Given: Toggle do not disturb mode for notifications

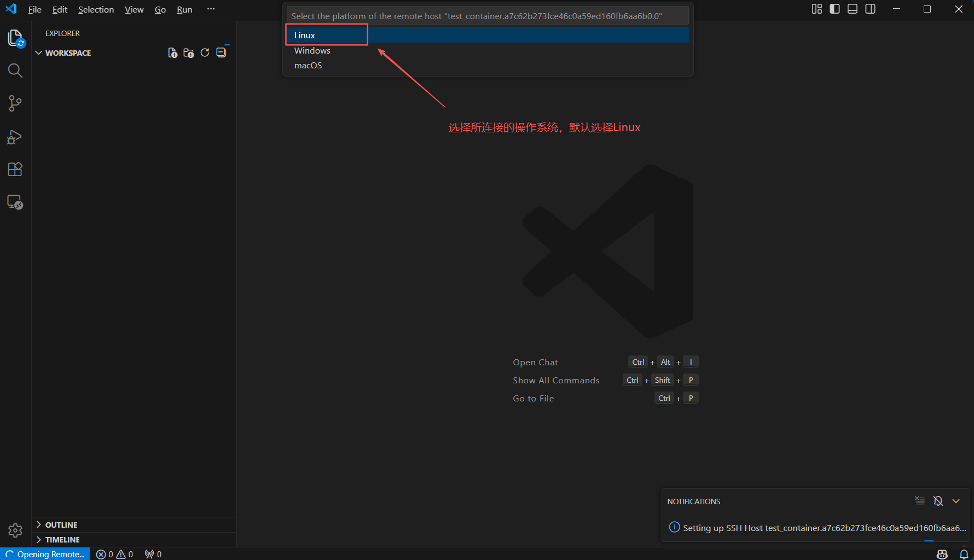Looking at the screenshot, I should point(938,500).
